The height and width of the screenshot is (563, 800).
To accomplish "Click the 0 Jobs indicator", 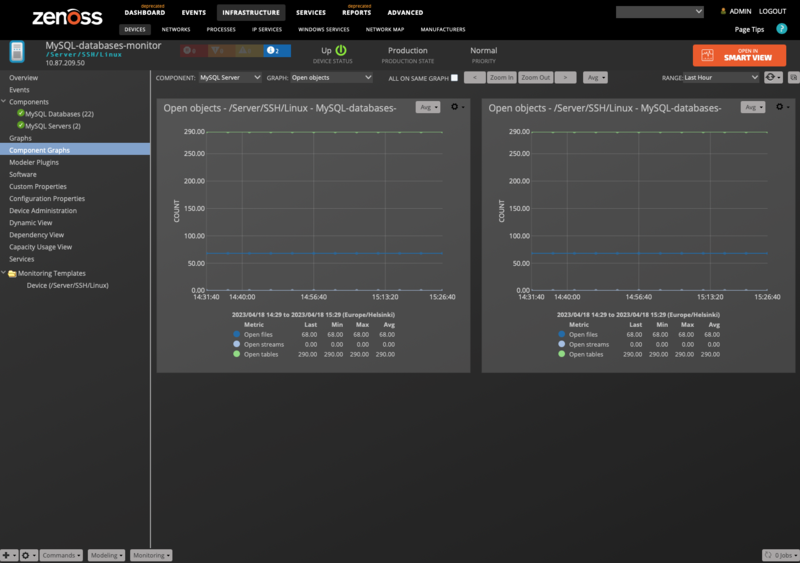I will 781,555.
